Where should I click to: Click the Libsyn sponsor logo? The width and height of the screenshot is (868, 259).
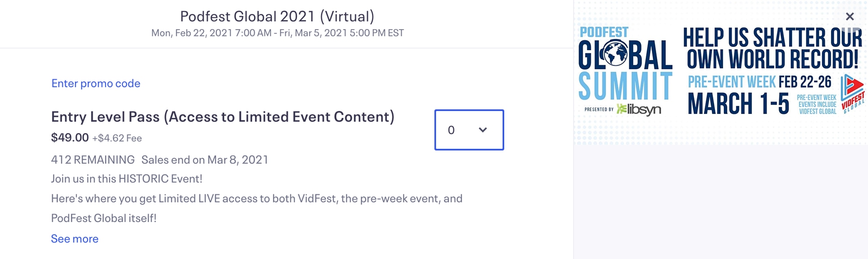point(639,109)
